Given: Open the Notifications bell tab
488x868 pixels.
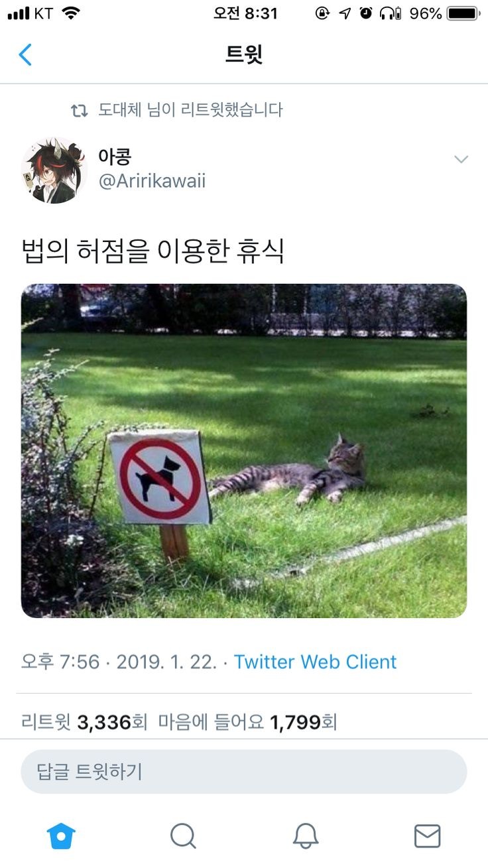Looking at the screenshot, I should point(306,836).
